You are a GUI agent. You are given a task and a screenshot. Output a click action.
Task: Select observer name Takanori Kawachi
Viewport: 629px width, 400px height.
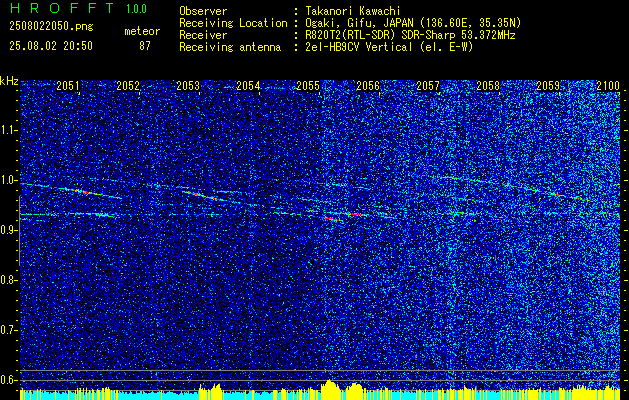click(353, 11)
